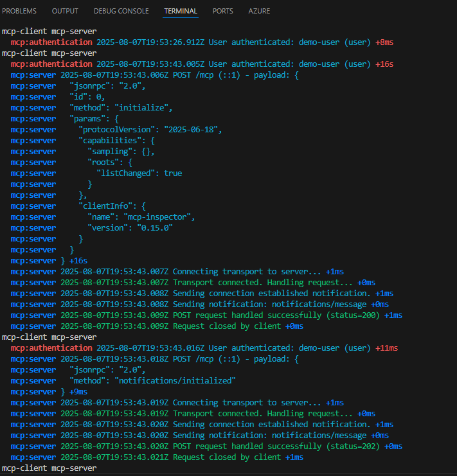Click the 'POST request handled successfully (status=200)' line
This screenshot has width=457, height=476.
pos(206,315)
